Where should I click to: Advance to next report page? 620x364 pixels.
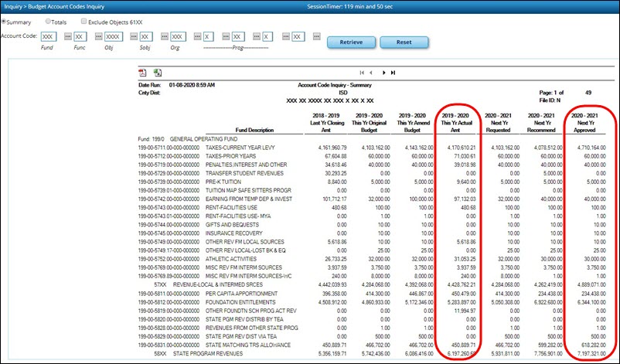click(x=383, y=73)
